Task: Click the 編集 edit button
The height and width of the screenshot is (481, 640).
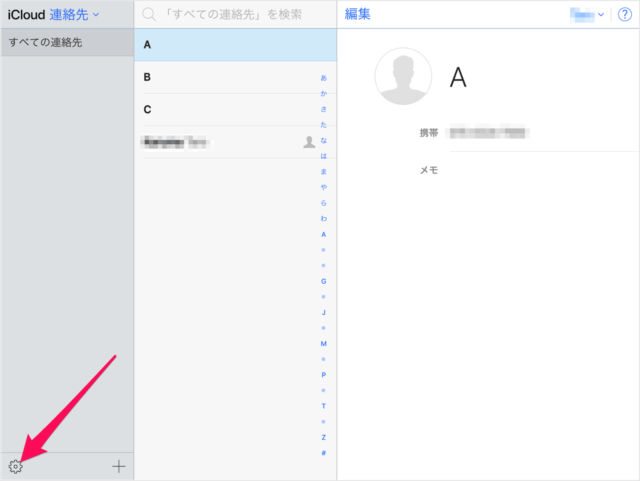Action: click(359, 14)
